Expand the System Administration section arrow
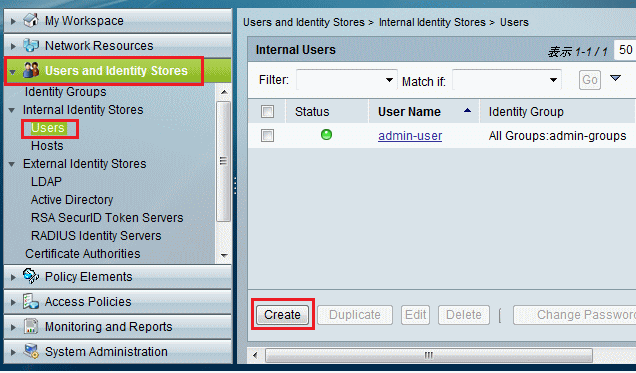The height and width of the screenshot is (373, 636). tap(13, 352)
